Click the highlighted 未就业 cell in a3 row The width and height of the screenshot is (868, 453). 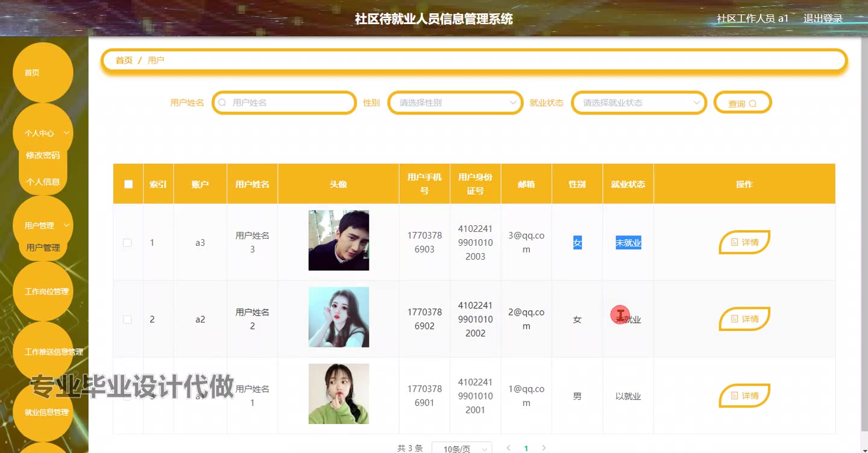point(628,243)
